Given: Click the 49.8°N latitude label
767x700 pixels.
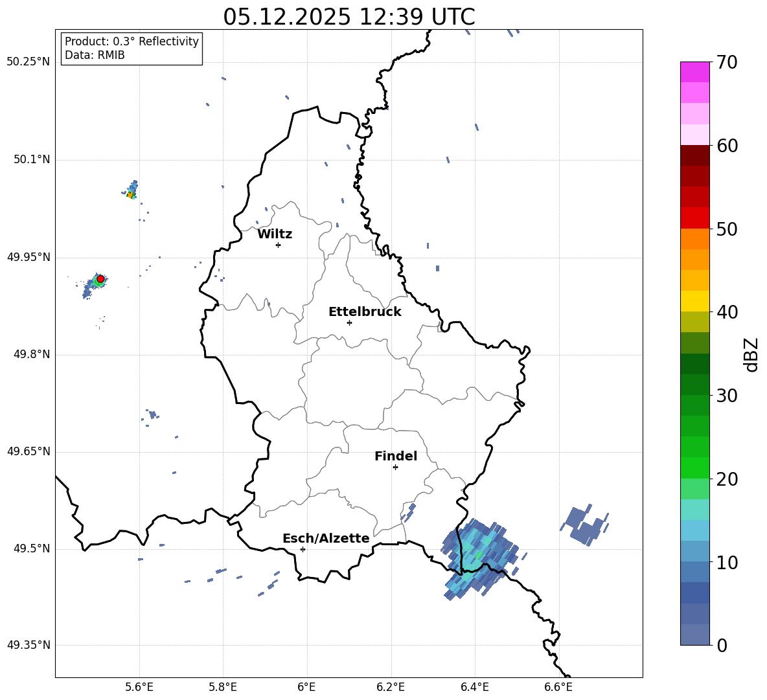Looking at the screenshot, I should click(32, 354).
